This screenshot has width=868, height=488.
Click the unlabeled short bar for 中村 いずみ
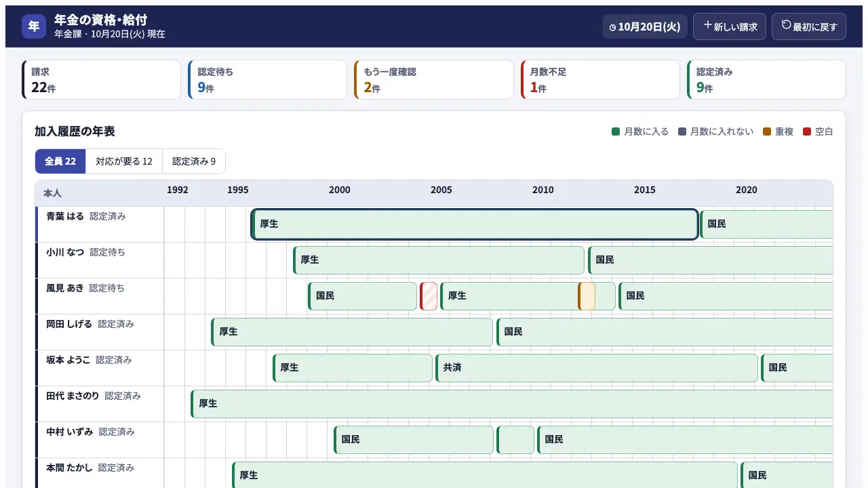point(515,440)
